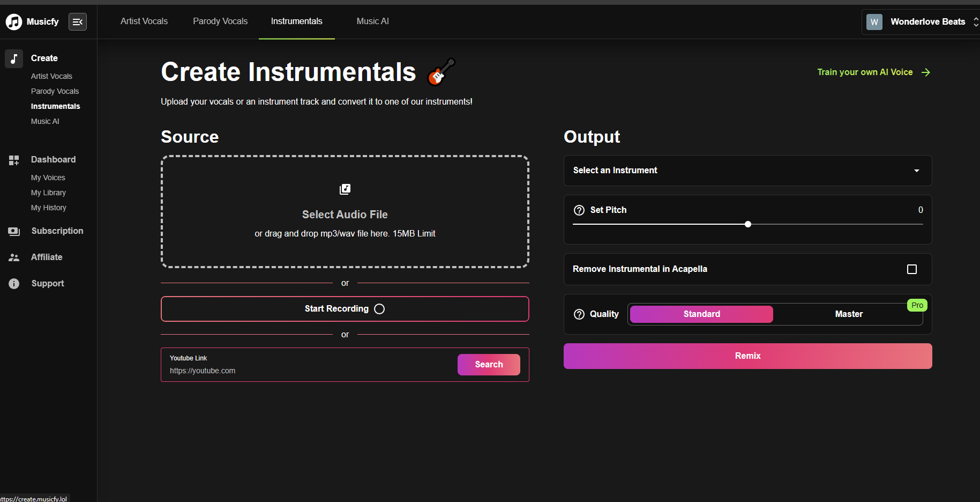Click the Pro badge on Master quality
This screenshot has width=980, height=502.
click(x=917, y=305)
